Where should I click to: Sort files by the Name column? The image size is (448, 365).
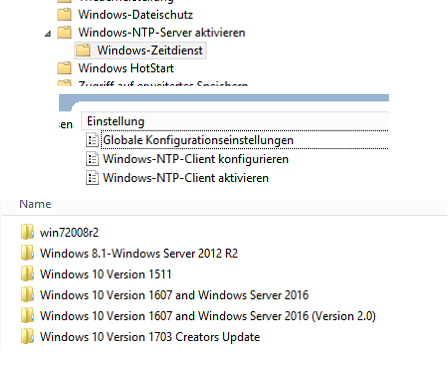coord(35,204)
